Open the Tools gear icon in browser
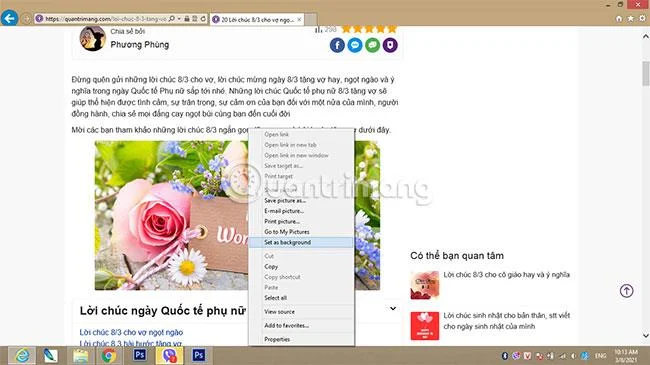650x365 pixels. pos(642,19)
